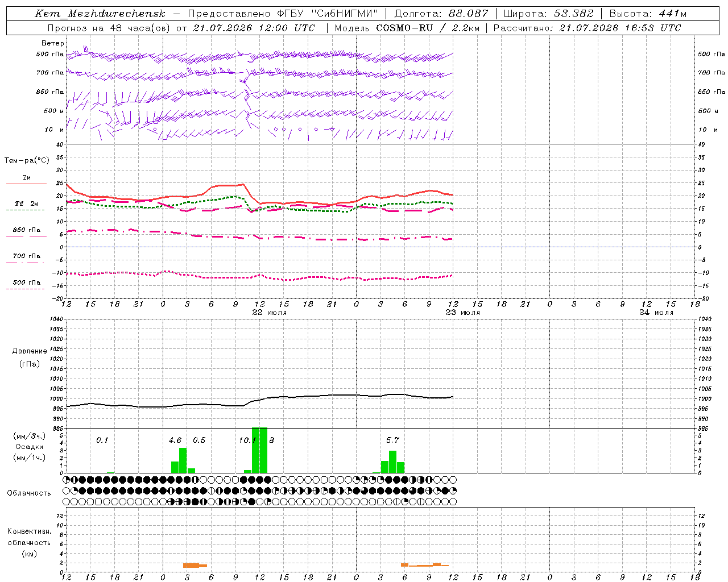Click the Облачность cloud cover label
Viewport: 728px width, 582px height.
click(29, 493)
